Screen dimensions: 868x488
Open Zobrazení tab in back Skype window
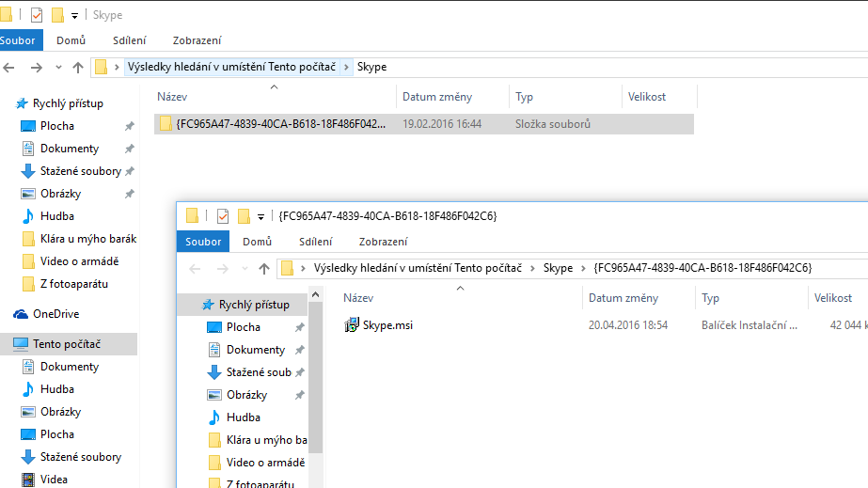[x=197, y=40]
